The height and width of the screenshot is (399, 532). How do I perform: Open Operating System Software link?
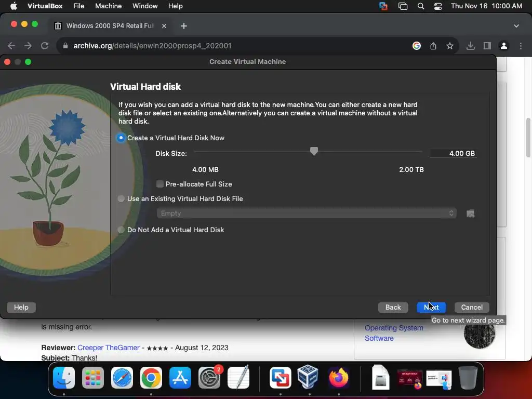coord(394,333)
